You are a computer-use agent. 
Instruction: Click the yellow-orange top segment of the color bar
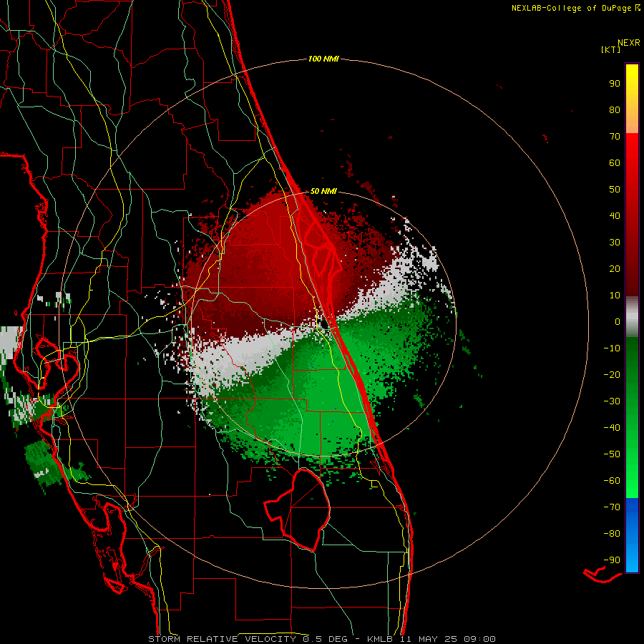pos(632,99)
